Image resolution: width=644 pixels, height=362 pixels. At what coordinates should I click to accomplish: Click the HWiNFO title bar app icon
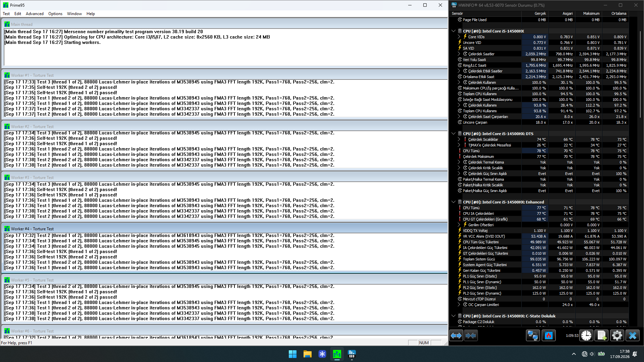[454, 5]
